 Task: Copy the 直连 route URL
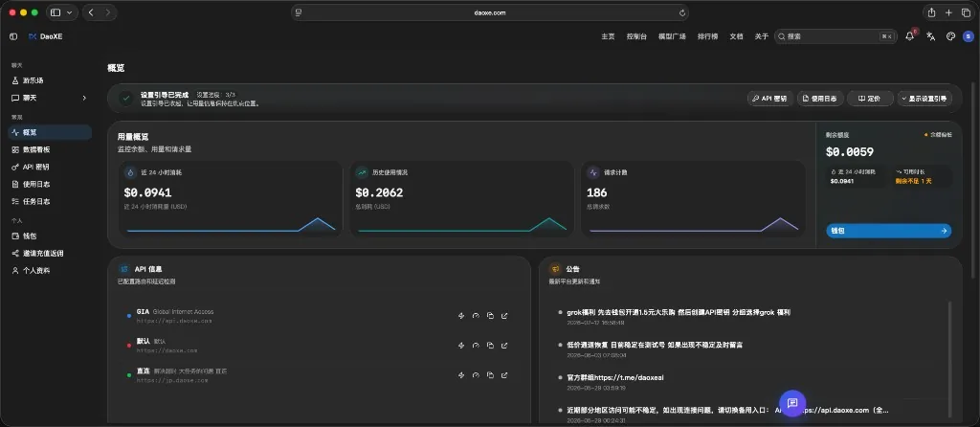tap(490, 375)
